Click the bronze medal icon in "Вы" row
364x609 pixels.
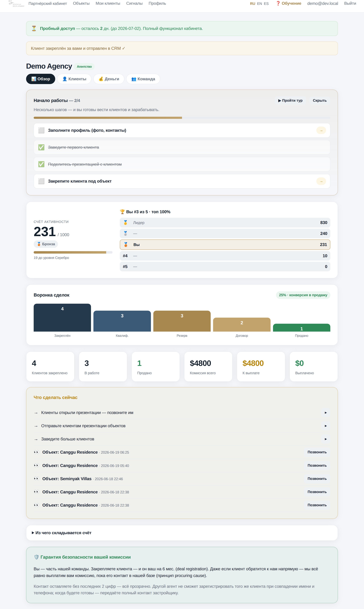(126, 245)
